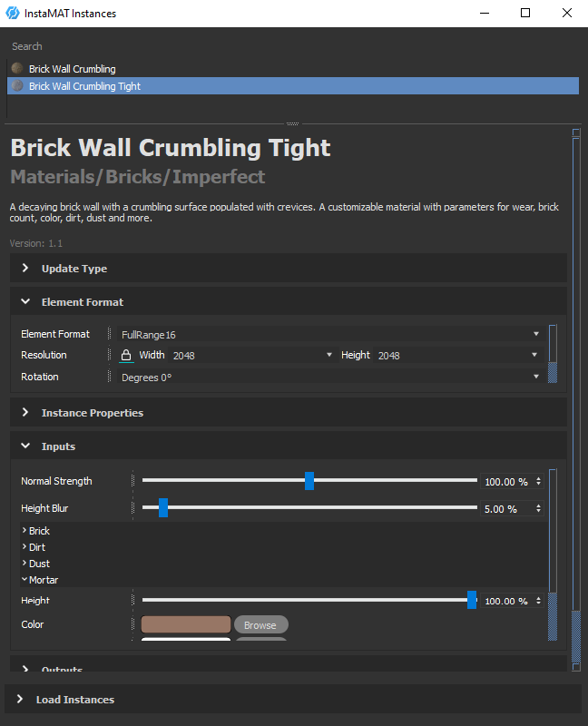The height and width of the screenshot is (726, 588).
Task: Click the Rotation label
Action: pos(39,377)
